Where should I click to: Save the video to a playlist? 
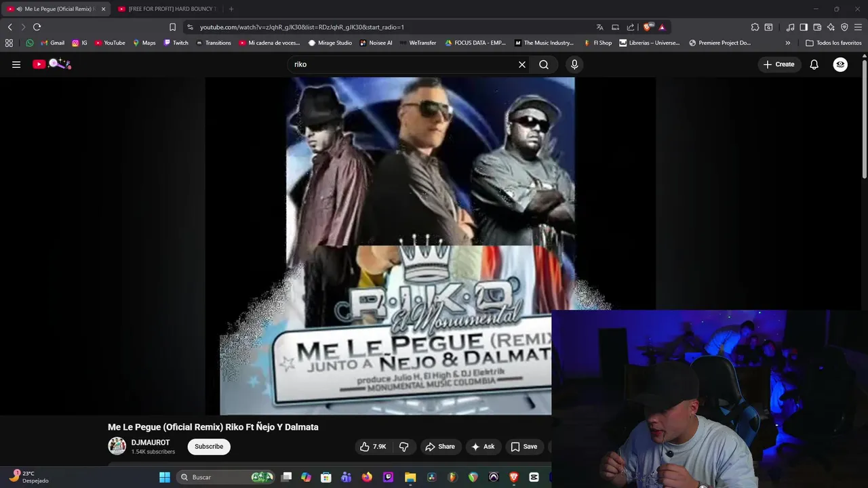tap(524, 447)
